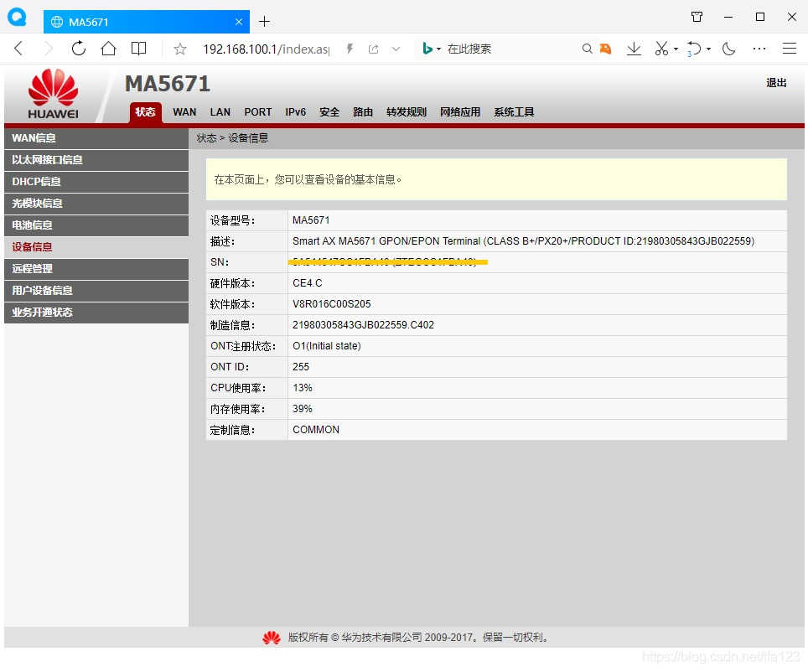Open the browser hamburger main menu

click(x=790, y=49)
